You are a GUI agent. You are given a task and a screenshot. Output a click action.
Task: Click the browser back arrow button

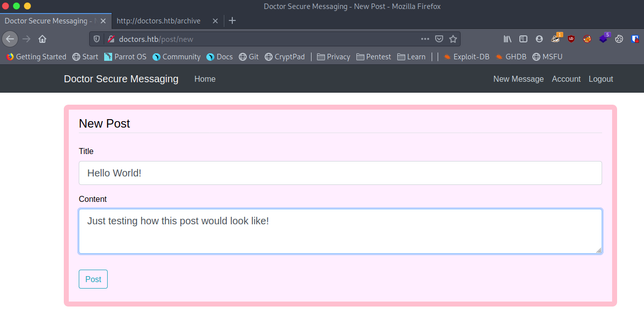[x=10, y=39]
